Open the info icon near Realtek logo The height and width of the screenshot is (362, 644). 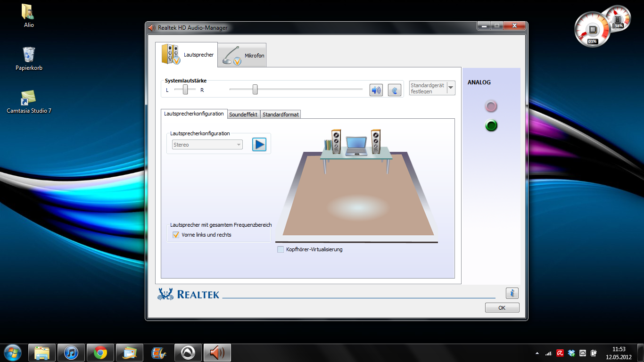(512, 293)
